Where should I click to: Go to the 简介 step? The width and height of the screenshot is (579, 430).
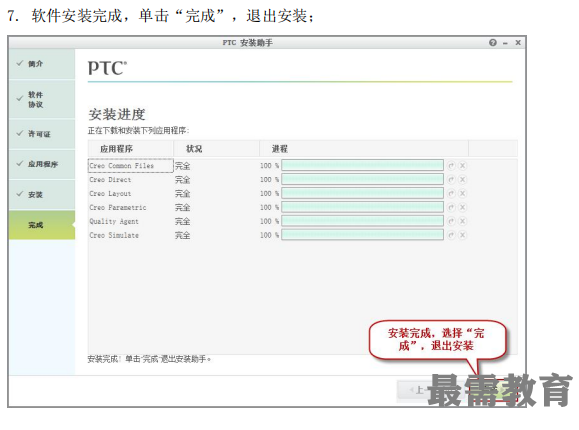coord(42,64)
